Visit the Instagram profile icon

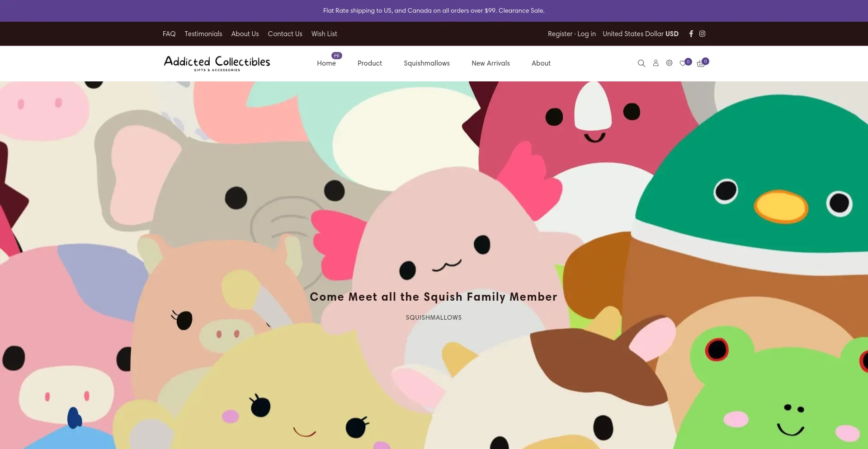click(x=702, y=34)
